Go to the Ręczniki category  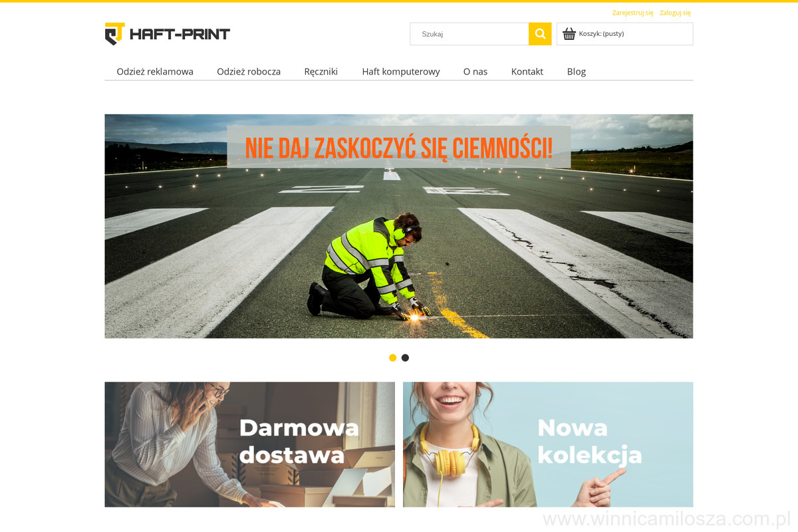pyautogui.click(x=321, y=71)
